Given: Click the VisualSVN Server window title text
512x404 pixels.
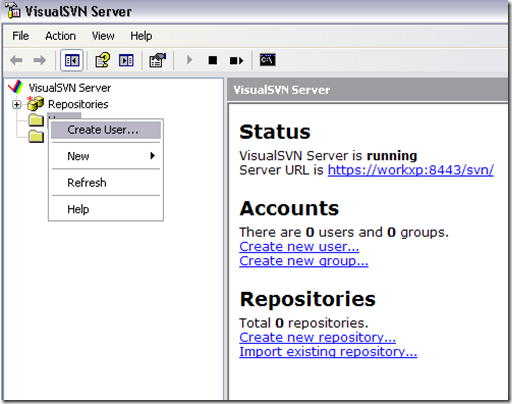Looking at the screenshot, I should point(78,12).
